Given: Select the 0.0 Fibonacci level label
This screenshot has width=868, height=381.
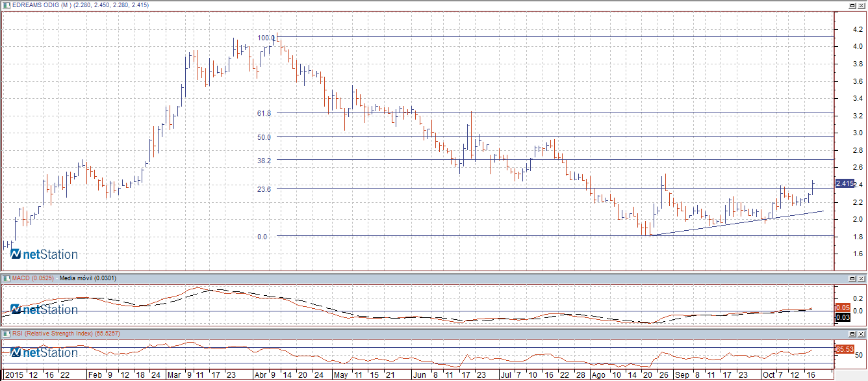Looking at the screenshot, I should [x=262, y=237].
